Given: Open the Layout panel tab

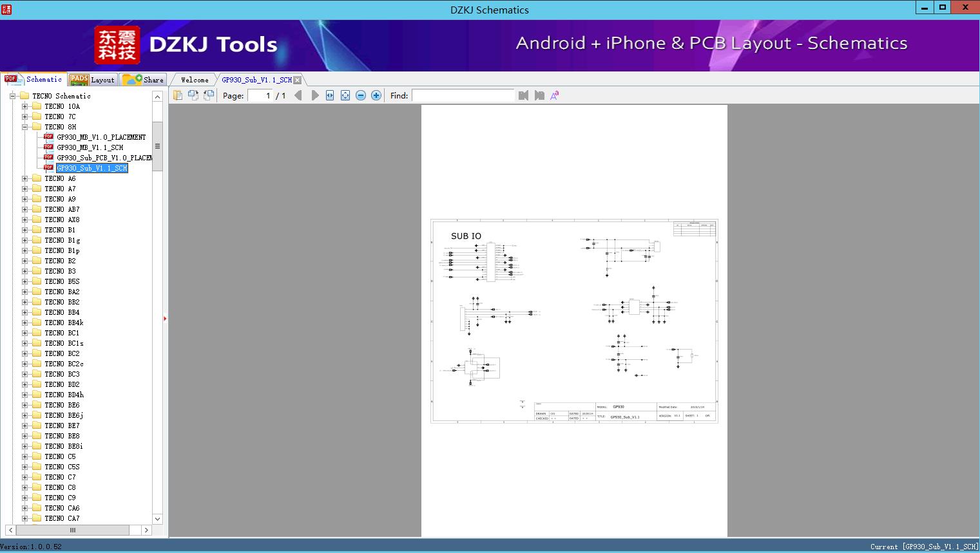Looking at the screenshot, I should tap(92, 80).
